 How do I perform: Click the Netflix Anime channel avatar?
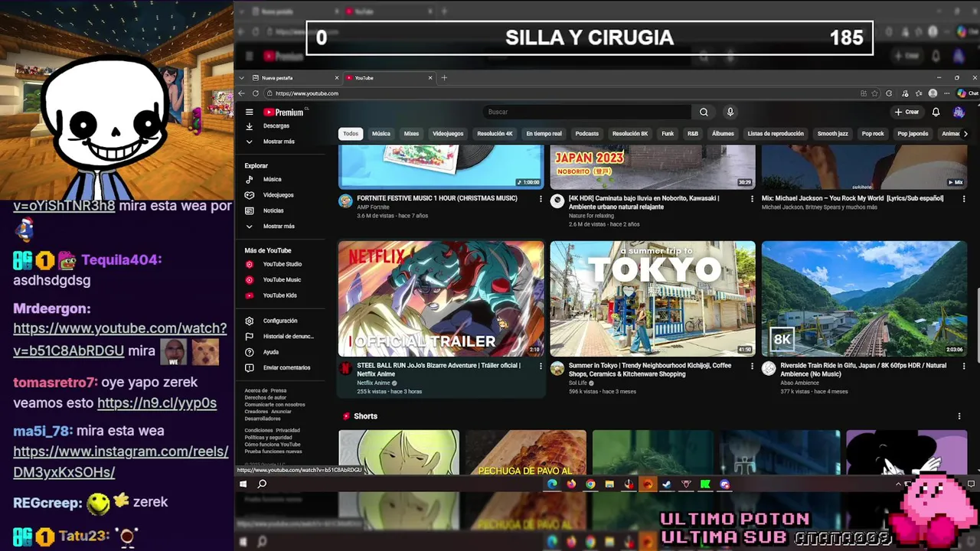pyautogui.click(x=345, y=368)
